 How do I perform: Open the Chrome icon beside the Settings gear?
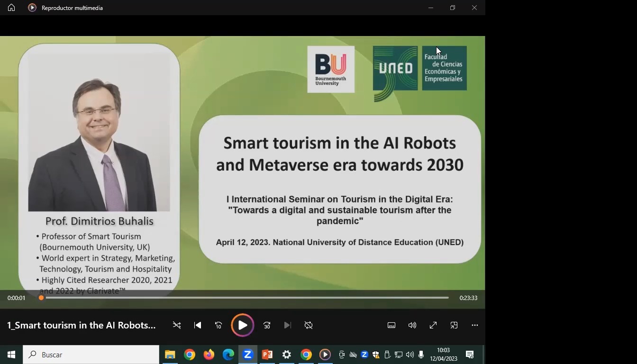click(x=306, y=355)
